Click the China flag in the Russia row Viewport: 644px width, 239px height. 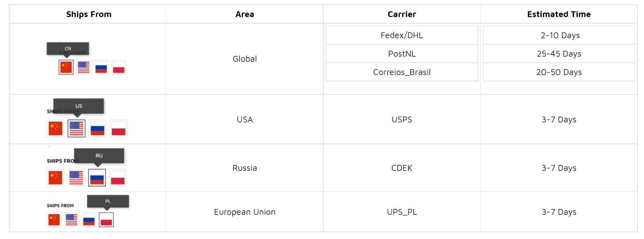[55, 178]
